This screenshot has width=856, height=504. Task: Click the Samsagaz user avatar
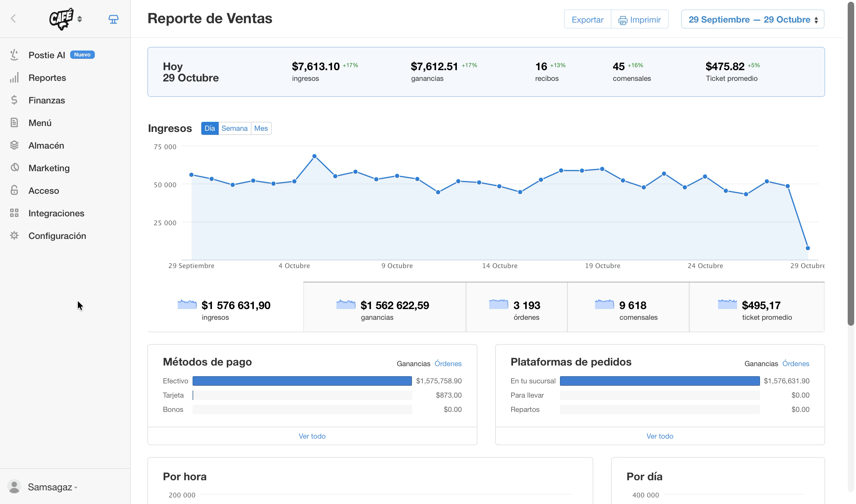[14, 487]
